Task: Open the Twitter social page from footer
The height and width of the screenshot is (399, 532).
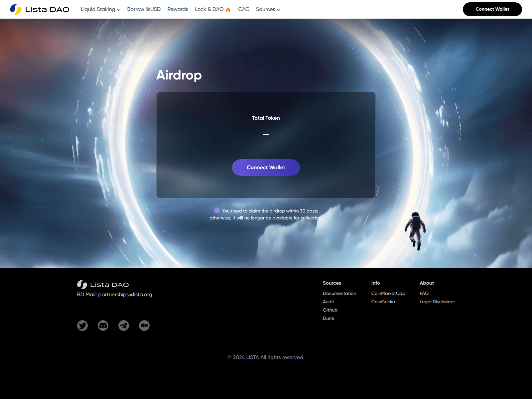Action: (x=82, y=326)
